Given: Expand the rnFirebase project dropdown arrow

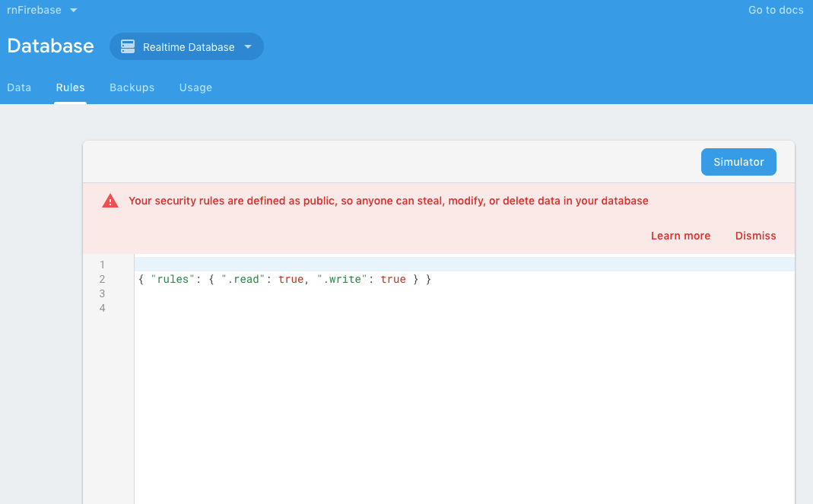Looking at the screenshot, I should (74, 10).
